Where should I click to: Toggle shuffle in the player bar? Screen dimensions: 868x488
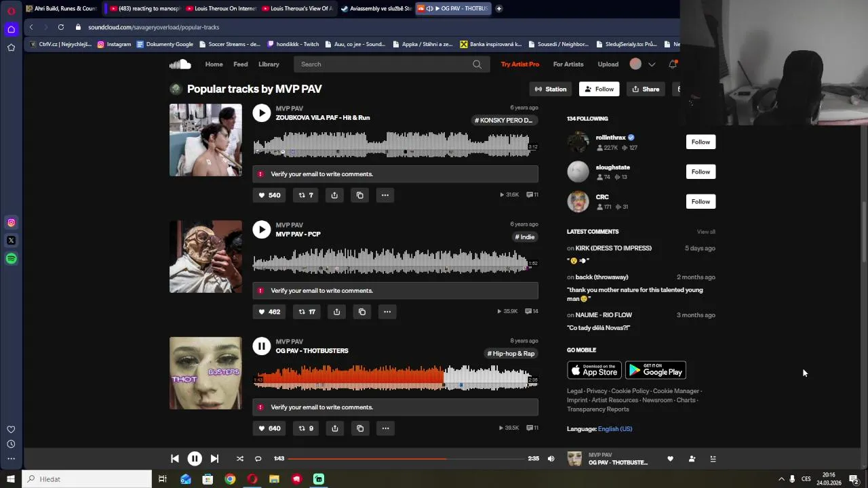pos(239,459)
